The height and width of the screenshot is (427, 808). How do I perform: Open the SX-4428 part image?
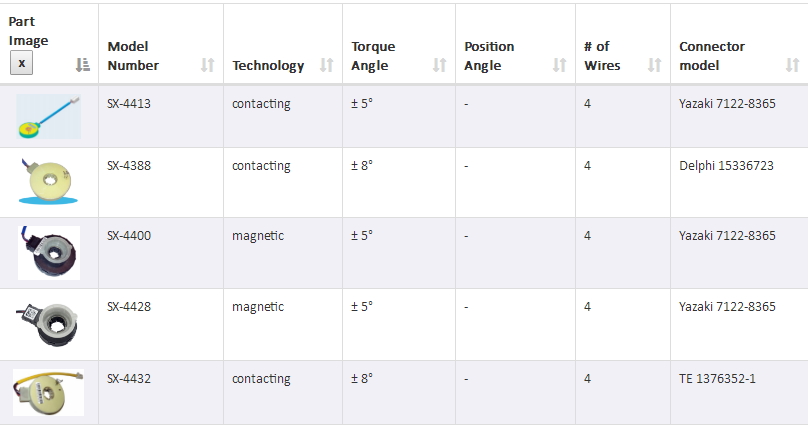click(47, 324)
